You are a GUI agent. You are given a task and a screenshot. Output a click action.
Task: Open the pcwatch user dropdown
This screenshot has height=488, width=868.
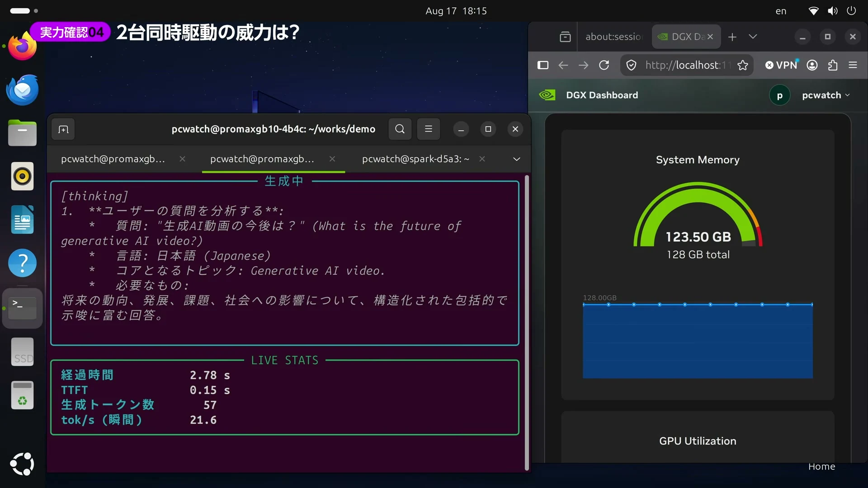click(826, 95)
